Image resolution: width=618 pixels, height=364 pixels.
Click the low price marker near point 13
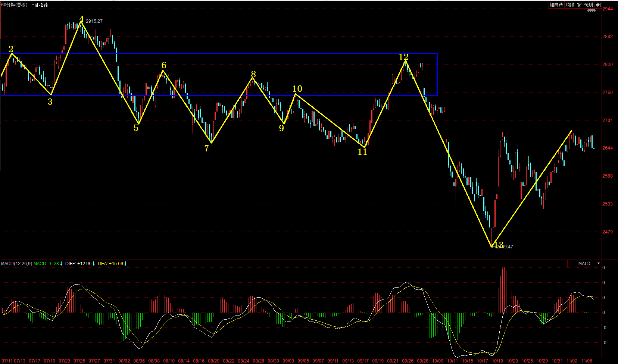click(x=505, y=247)
